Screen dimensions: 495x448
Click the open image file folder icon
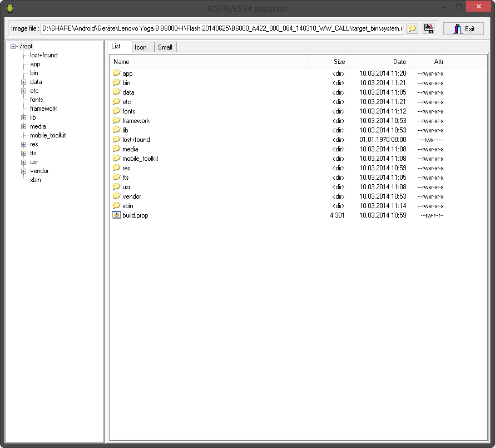pos(412,28)
